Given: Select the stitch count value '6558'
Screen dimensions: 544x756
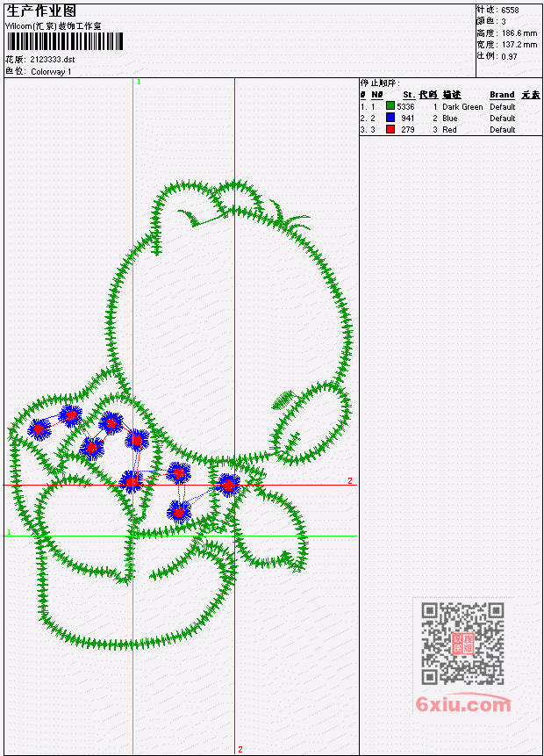Looking at the screenshot, I should click(510, 11).
